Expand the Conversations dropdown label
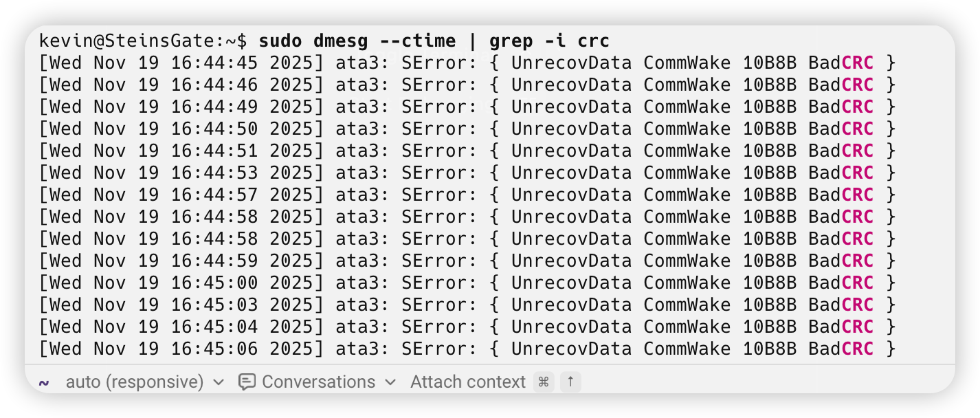 [x=318, y=382]
